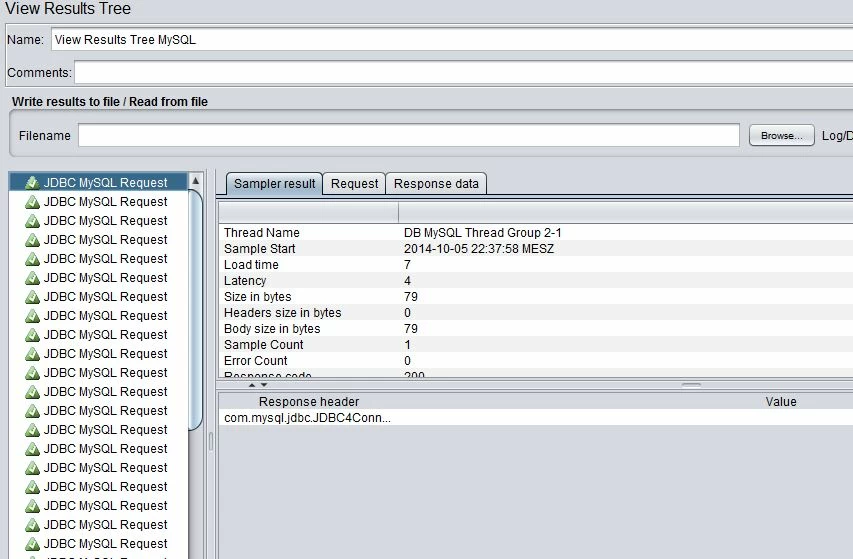This screenshot has width=853, height=559.
Task: Focus the Comments text field
Action: pyautogui.click(x=463, y=72)
